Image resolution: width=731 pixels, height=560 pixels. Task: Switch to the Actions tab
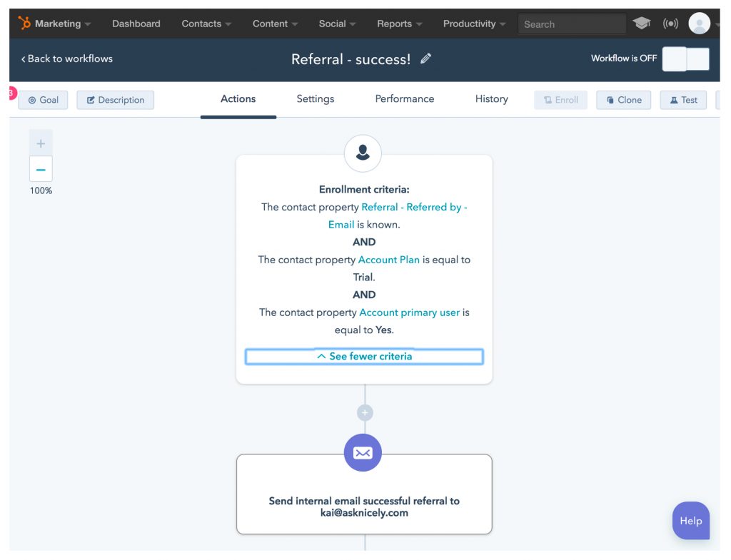(x=238, y=98)
